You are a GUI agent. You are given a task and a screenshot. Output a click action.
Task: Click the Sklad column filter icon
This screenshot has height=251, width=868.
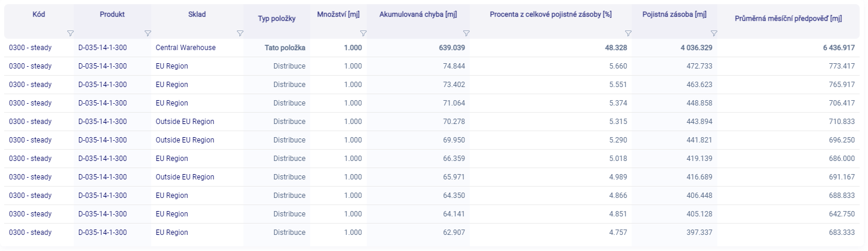click(240, 33)
